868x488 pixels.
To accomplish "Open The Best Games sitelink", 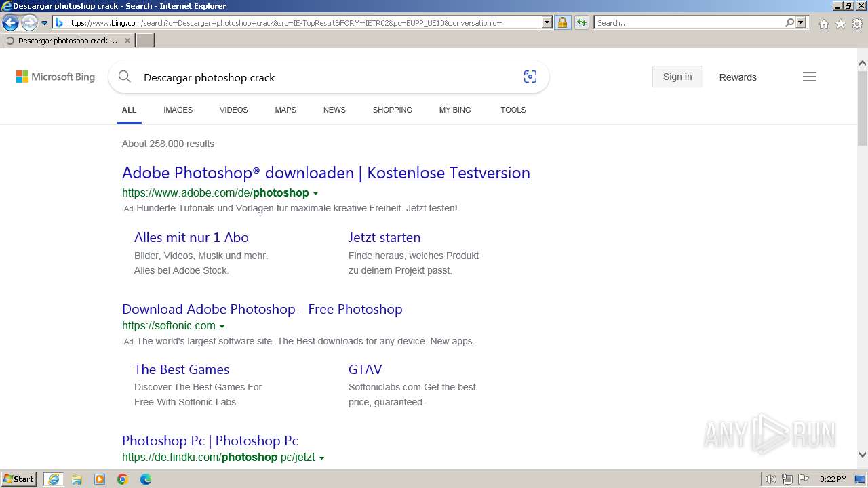I will (182, 369).
